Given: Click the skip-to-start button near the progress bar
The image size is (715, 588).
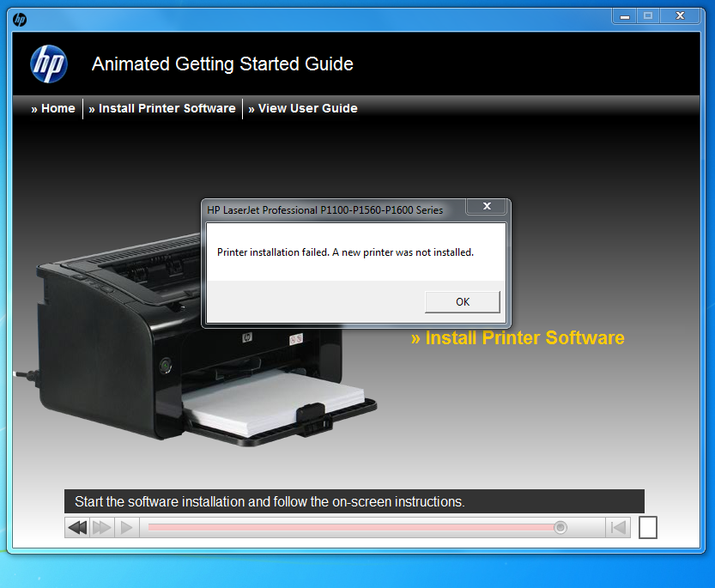Looking at the screenshot, I should 618,528.
